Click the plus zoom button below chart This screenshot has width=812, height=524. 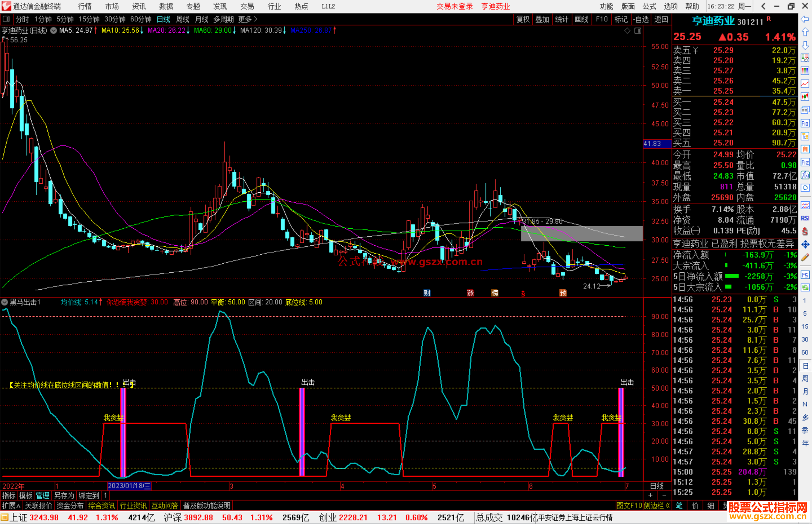650,495
